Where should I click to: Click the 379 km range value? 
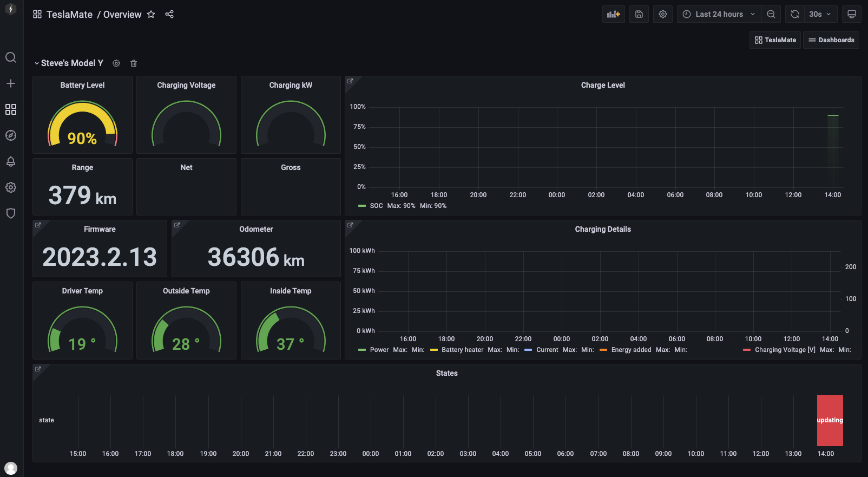pos(82,195)
